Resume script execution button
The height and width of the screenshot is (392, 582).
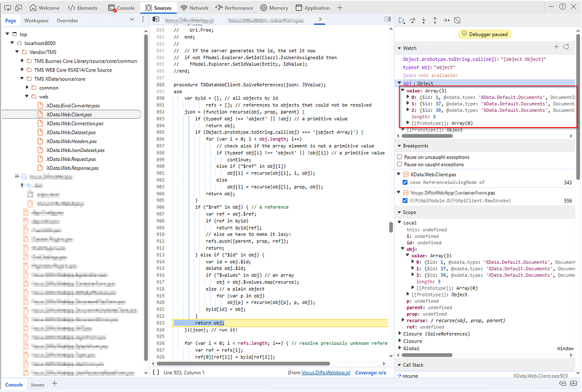click(x=401, y=20)
